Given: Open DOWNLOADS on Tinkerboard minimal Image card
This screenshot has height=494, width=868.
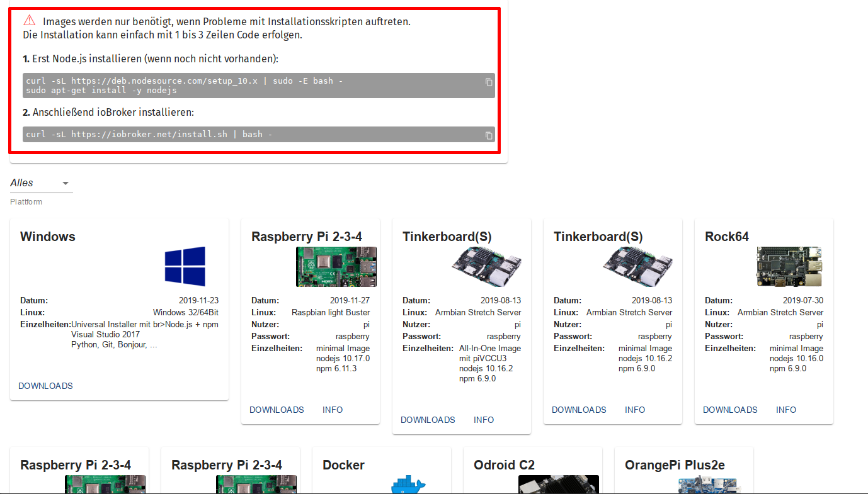Looking at the screenshot, I should pyautogui.click(x=579, y=410).
